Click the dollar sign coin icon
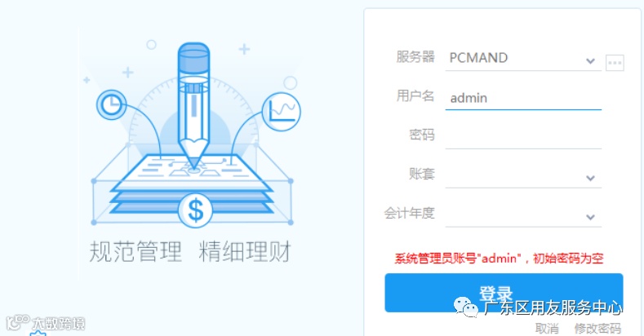This screenshot has height=336, width=644. point(195,210)
